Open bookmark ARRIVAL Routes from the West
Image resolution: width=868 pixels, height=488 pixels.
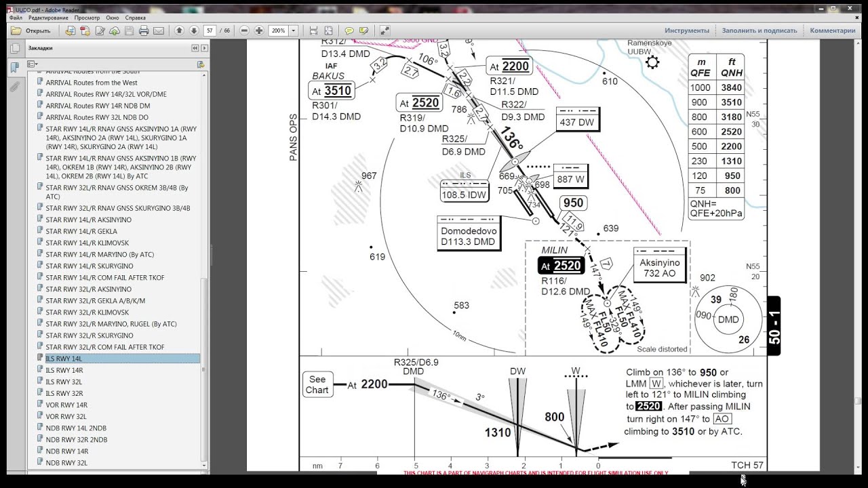click(92, 83)
